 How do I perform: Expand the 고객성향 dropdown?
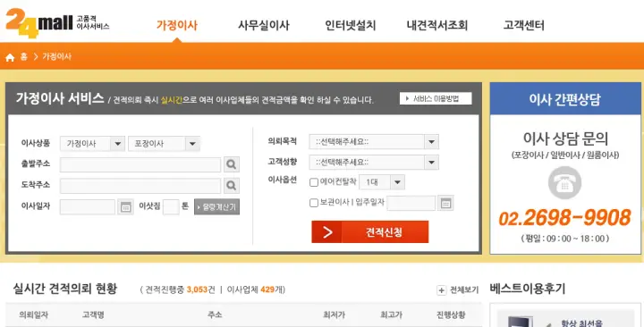374,162
